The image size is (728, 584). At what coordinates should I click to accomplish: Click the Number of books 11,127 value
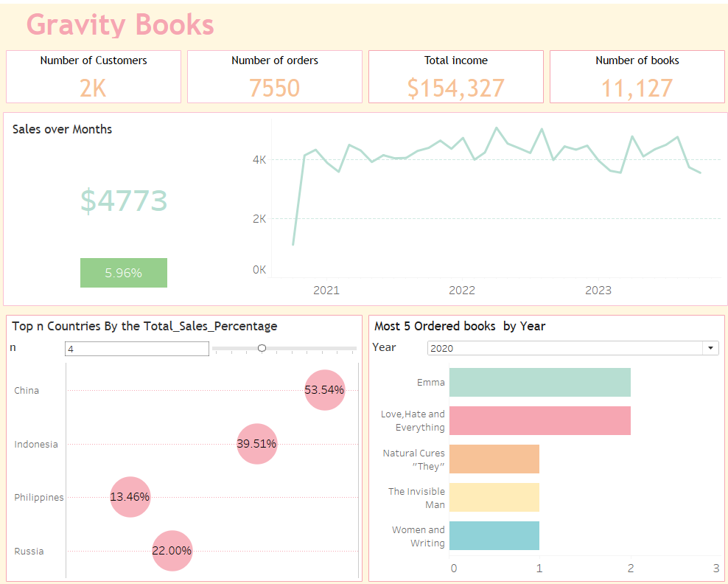tap(637, 88)
